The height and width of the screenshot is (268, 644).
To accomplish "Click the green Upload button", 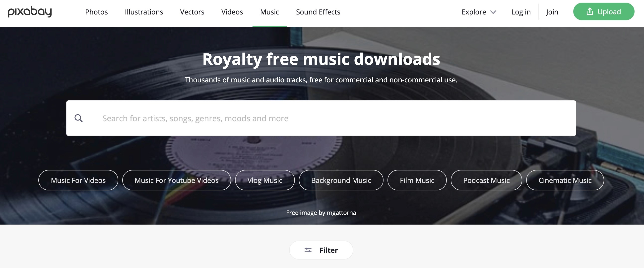I will [x=604, y=11].
